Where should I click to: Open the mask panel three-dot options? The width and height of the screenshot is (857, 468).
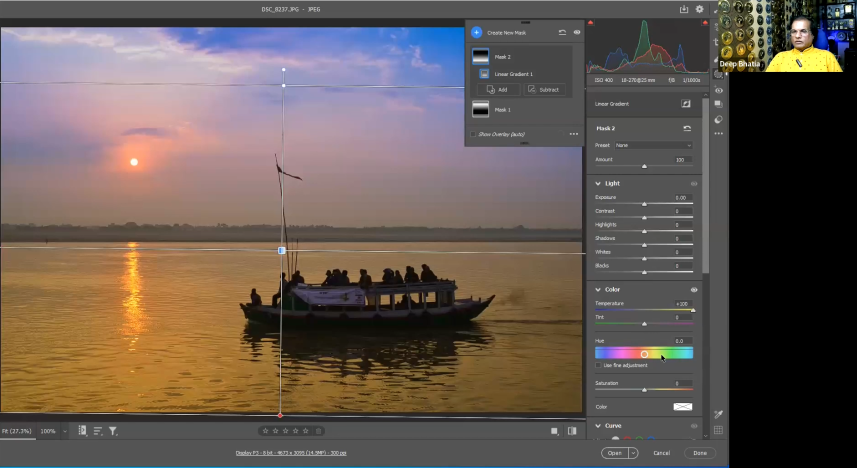574,134
